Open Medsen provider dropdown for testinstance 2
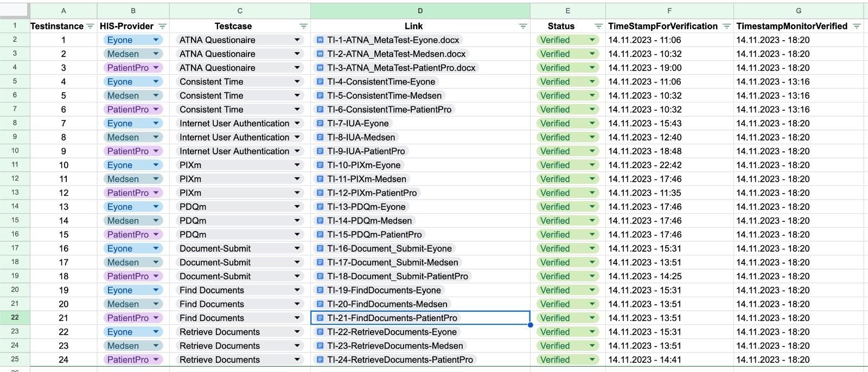868x372 pixels. click(x=156, y=54)
